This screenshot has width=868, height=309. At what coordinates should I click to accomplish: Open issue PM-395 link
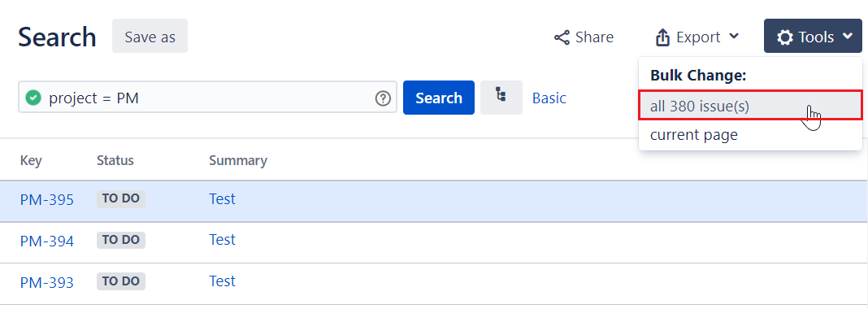tap(47, 200)
